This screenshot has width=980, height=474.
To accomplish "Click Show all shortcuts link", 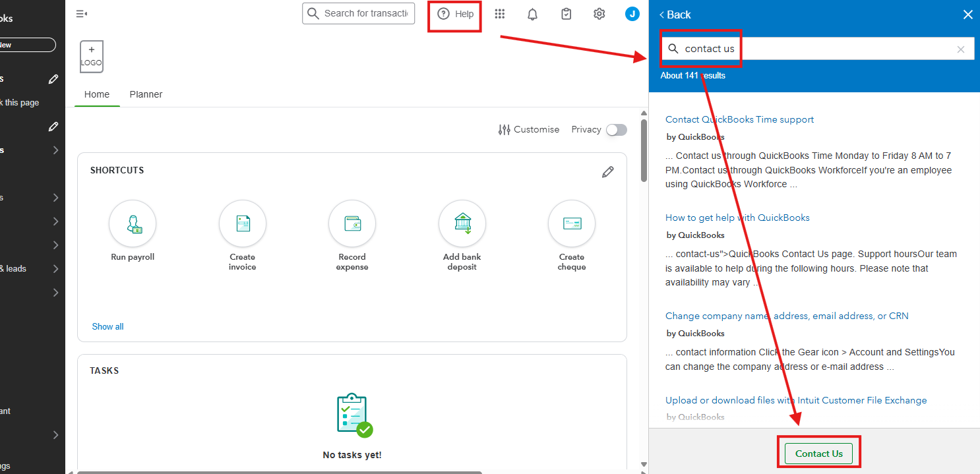I will (x=107, y=327).
